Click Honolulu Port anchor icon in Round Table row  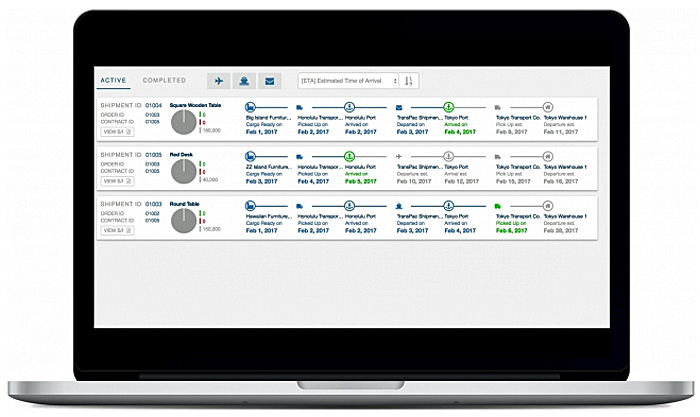tap(350, 206)
